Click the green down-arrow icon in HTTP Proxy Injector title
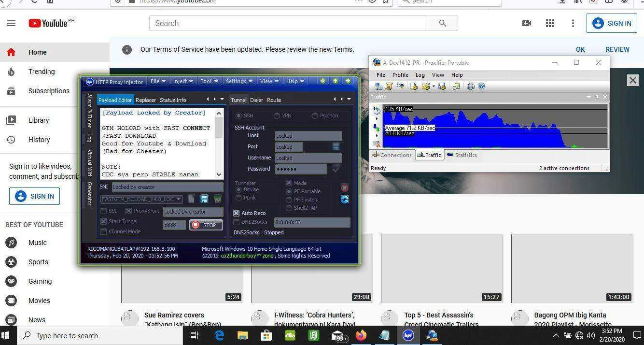This screenshot has height=345, width=644. [323, 81]
